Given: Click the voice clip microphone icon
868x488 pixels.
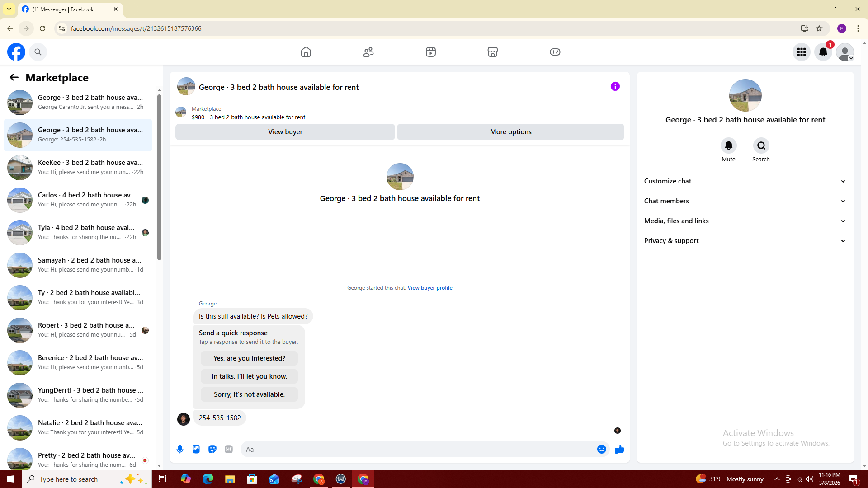Looking at the screenshot, I should pos(180,449).
